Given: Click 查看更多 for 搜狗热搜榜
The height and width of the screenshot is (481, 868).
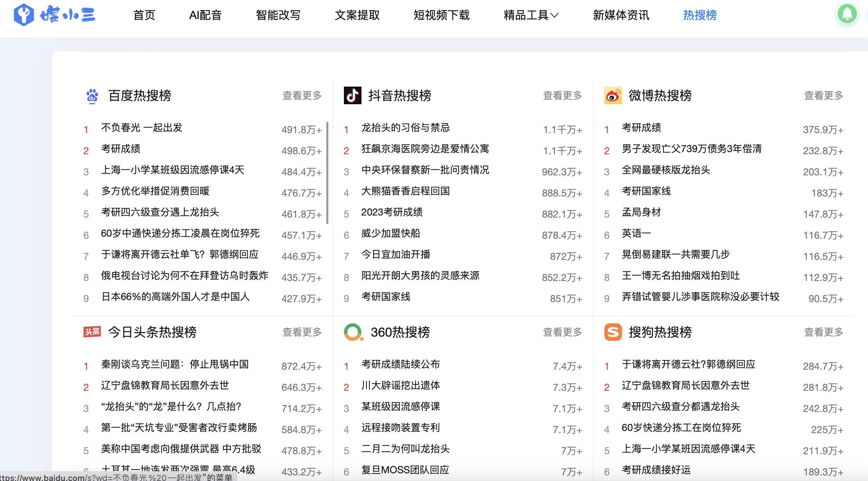Looking at the screenshot, I should 824,332.
